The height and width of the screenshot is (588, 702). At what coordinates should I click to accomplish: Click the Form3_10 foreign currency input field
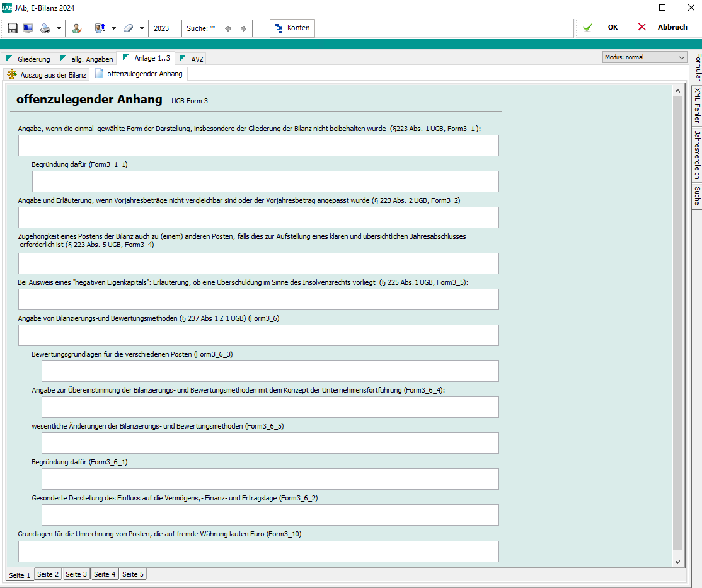click(258, 551)
